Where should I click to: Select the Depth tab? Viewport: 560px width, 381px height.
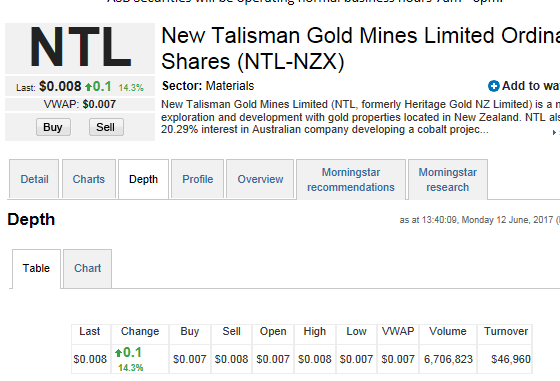pyautogui.click(x=143, y=179)
